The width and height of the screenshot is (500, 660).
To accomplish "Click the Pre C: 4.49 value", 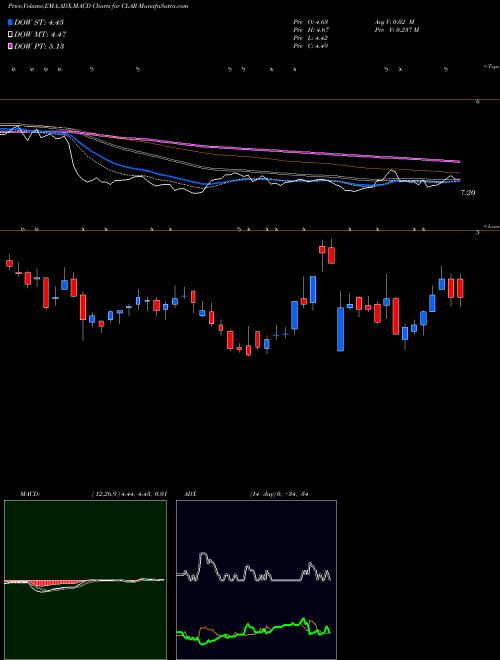I will point(311,46).
